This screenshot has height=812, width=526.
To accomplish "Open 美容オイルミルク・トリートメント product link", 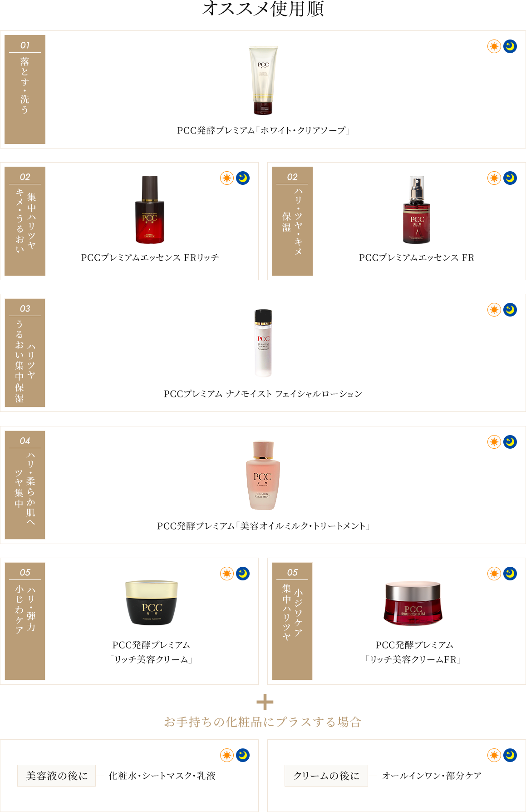I will click(263, 526).
